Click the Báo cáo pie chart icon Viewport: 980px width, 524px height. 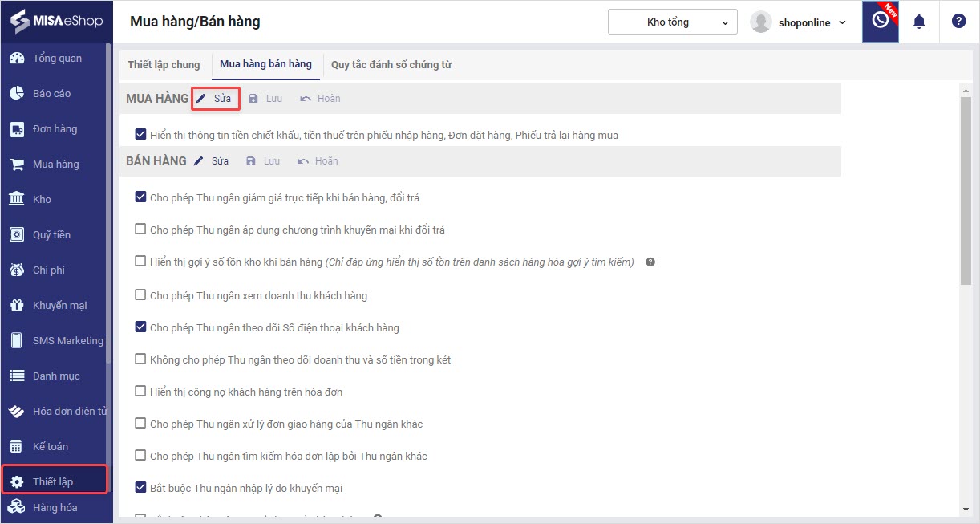(16, 94)
